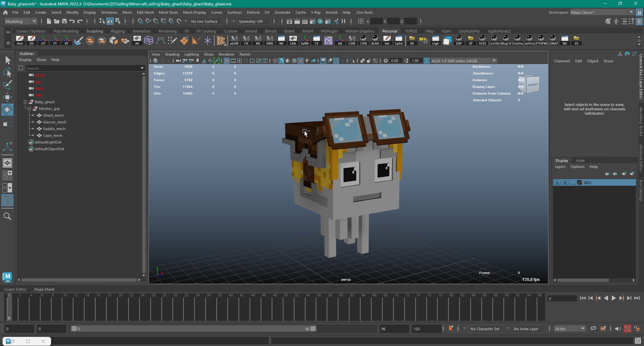Toggle the loop playback button
644x346 pixels.
[x=593, y=329]
